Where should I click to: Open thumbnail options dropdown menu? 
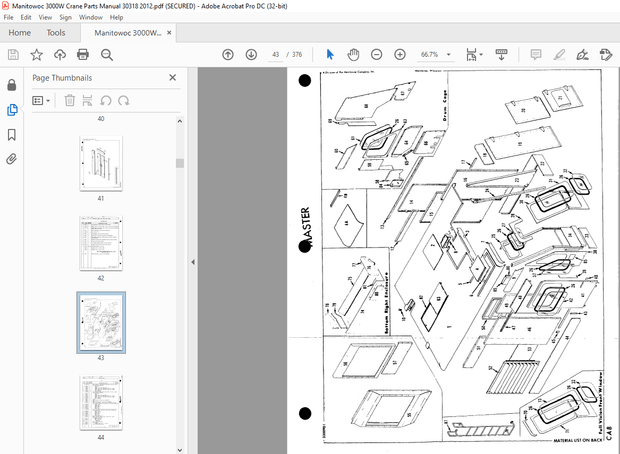click(41, 100)
